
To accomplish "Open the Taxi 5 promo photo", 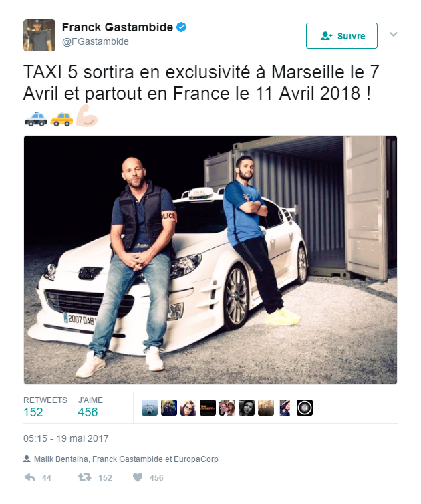I will 210,260.
